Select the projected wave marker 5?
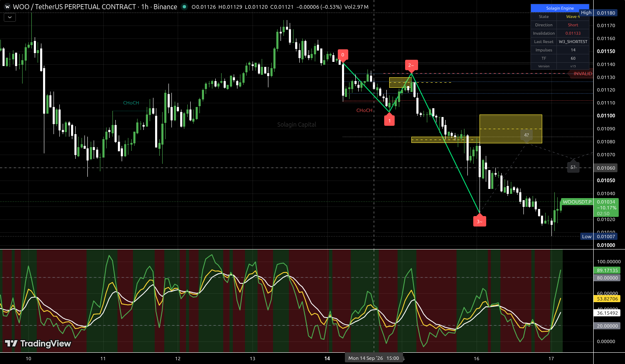 pos(573,167)
